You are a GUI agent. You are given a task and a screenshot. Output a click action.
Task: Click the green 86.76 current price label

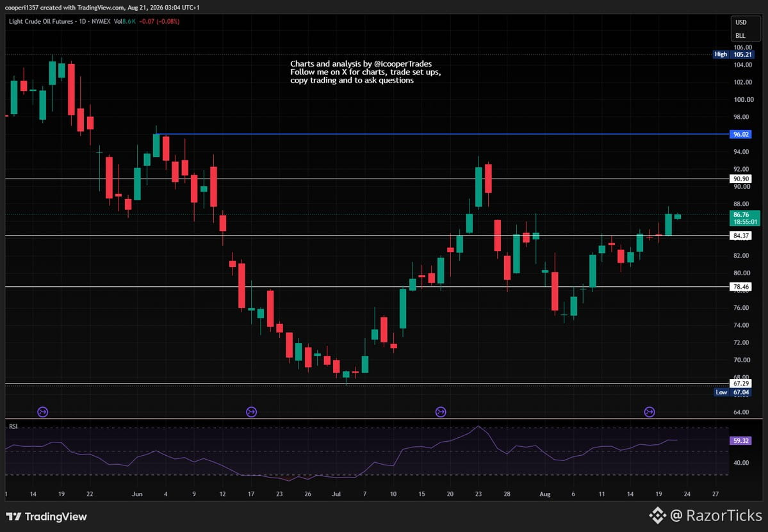[x=744, y=218]
